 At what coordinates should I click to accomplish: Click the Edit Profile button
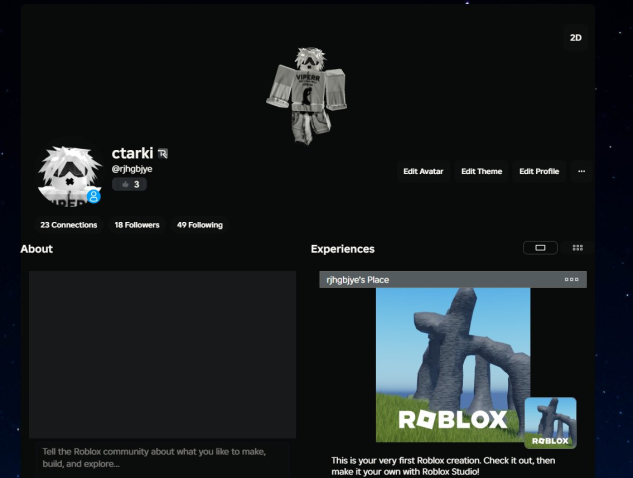539,171
